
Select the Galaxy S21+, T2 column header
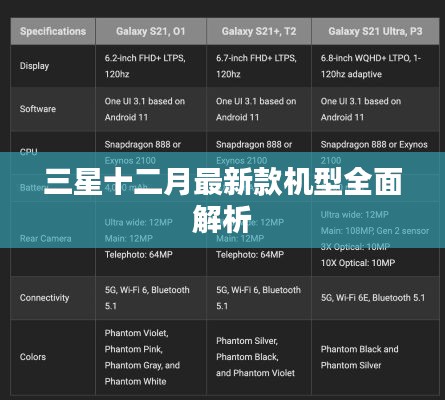(x=259, y=31)
